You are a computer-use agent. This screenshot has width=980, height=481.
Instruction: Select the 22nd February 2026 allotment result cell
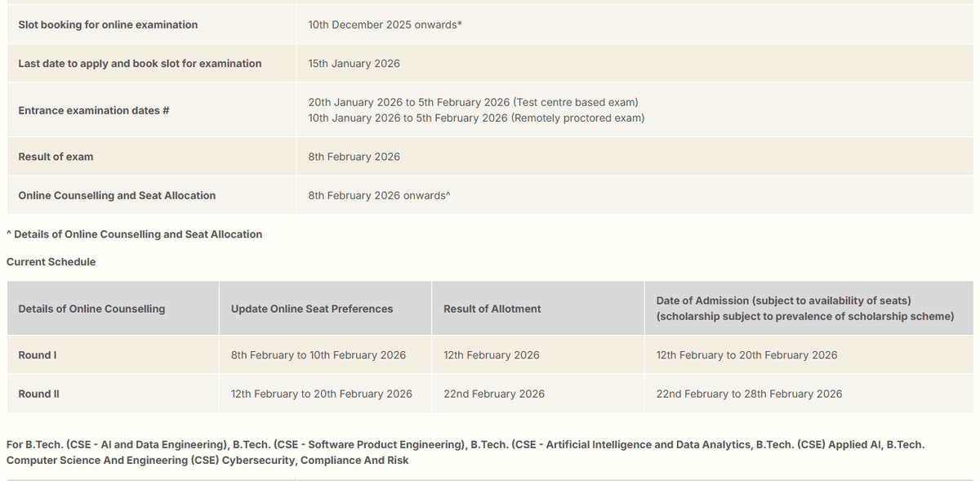(494, 394)
